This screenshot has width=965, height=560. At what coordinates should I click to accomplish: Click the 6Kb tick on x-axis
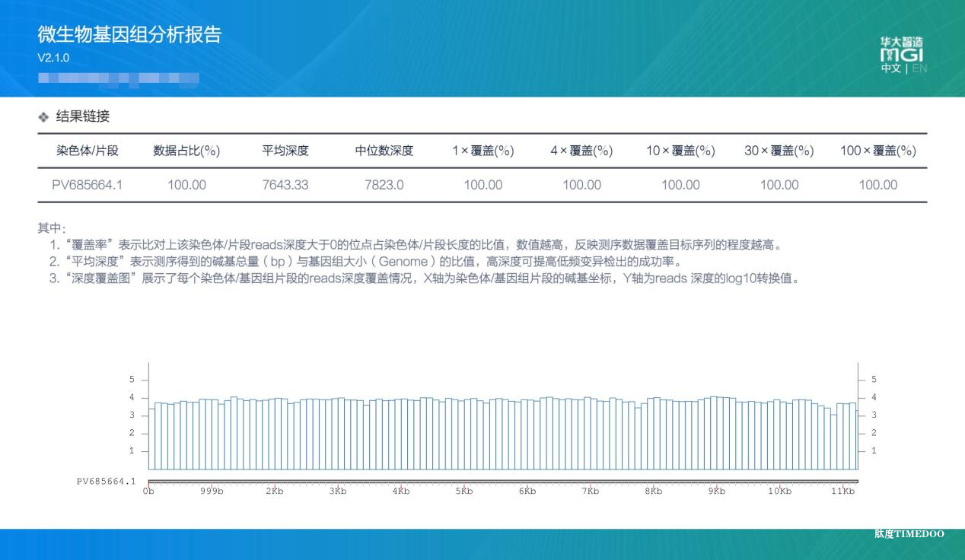[x=527, y=492]
